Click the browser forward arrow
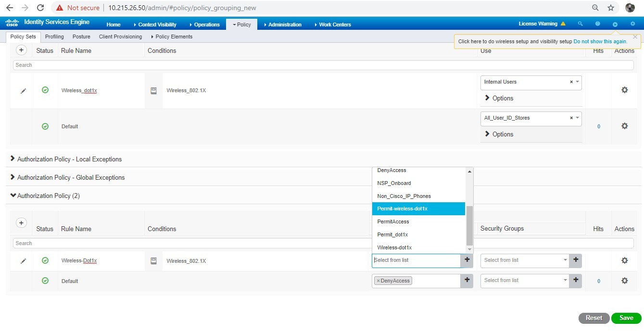Image resolution: width=644 pixels, height=332 pixels. click(x=25, y=8)
